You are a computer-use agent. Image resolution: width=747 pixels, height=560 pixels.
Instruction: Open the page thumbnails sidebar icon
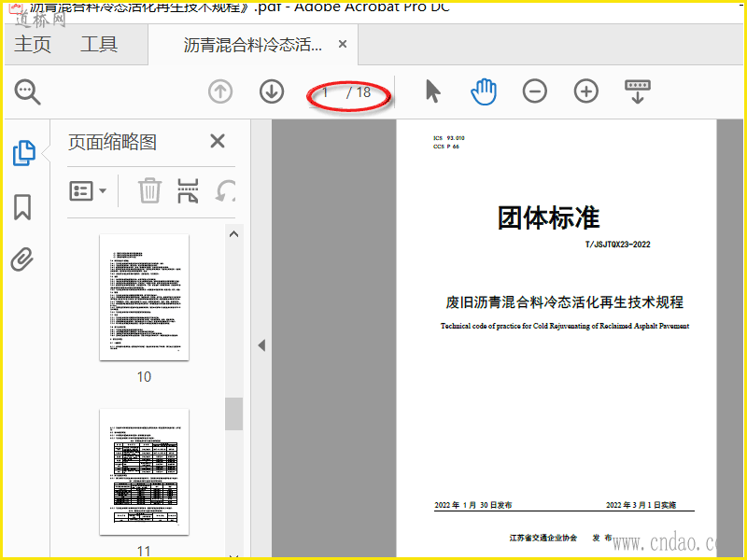point(24,153)
